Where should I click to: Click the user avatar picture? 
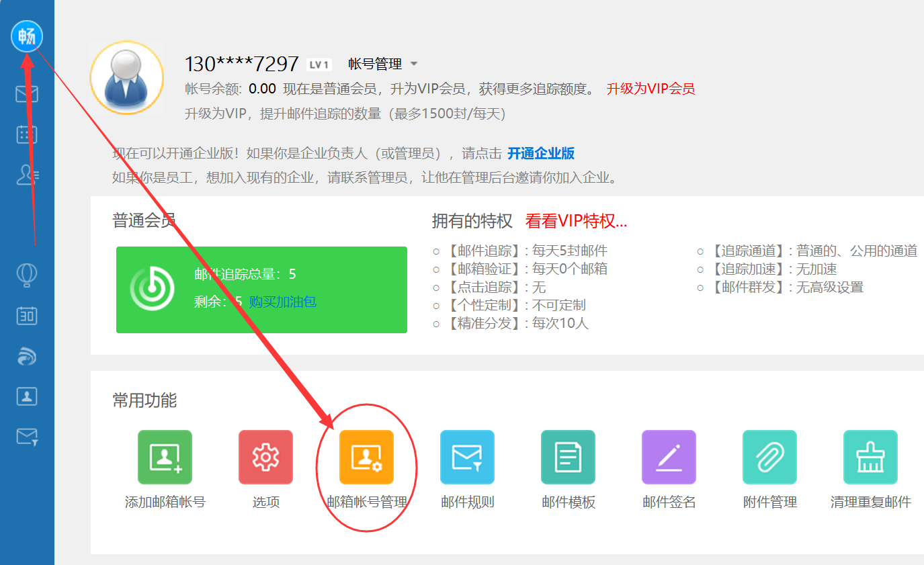pos(127,77)
